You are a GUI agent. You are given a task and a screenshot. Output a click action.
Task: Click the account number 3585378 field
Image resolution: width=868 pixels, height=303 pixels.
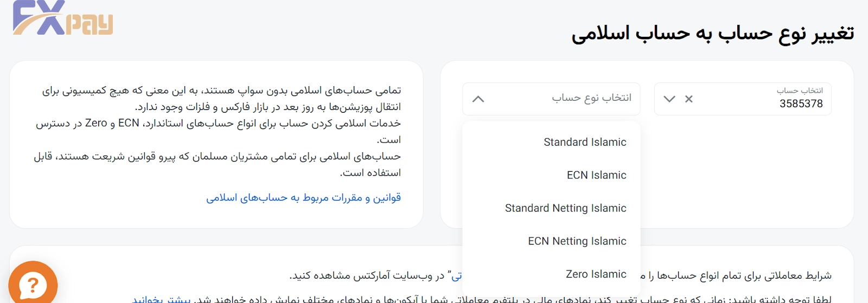click(x=801, y=104)
